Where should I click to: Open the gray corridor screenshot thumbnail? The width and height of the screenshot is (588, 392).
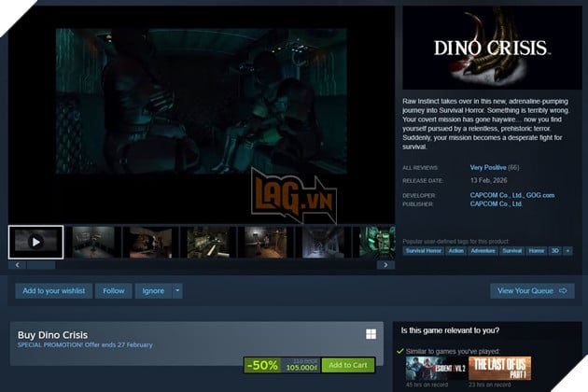click(x=93, y=242)
